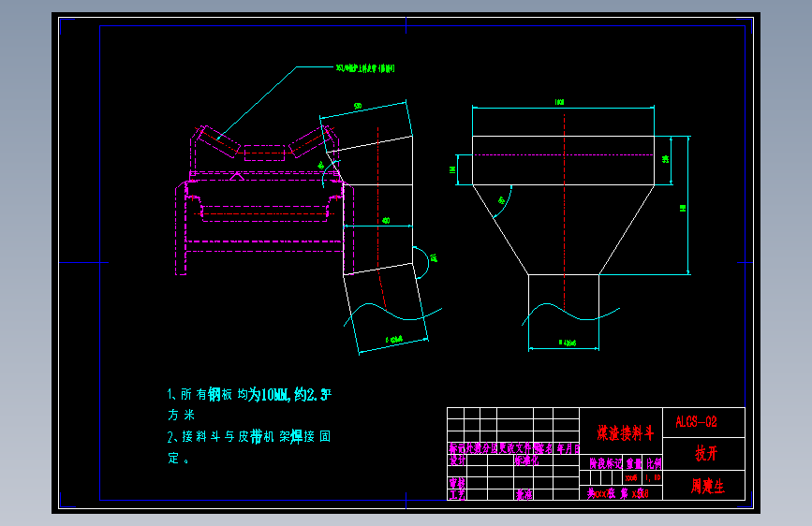Click the 共xxx张 第x张 sheet count text

[617, 493]
